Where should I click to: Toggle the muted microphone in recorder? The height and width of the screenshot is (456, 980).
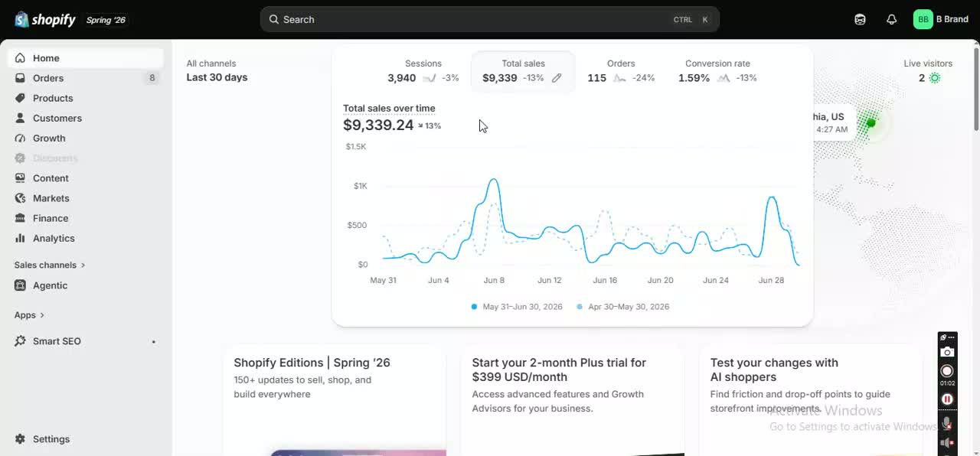point(947,423)
